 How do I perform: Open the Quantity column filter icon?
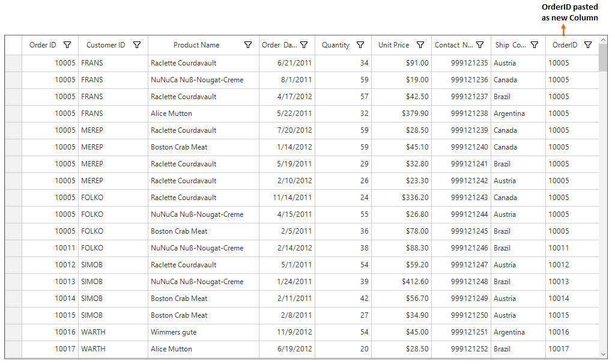360,44
